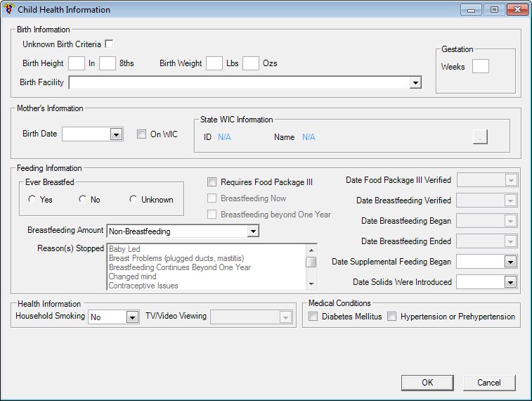The width and height of the screenshot is (532, 401).
Task: Open the TV/Video Viewing dropdown
Action: (x=286, y=317)
